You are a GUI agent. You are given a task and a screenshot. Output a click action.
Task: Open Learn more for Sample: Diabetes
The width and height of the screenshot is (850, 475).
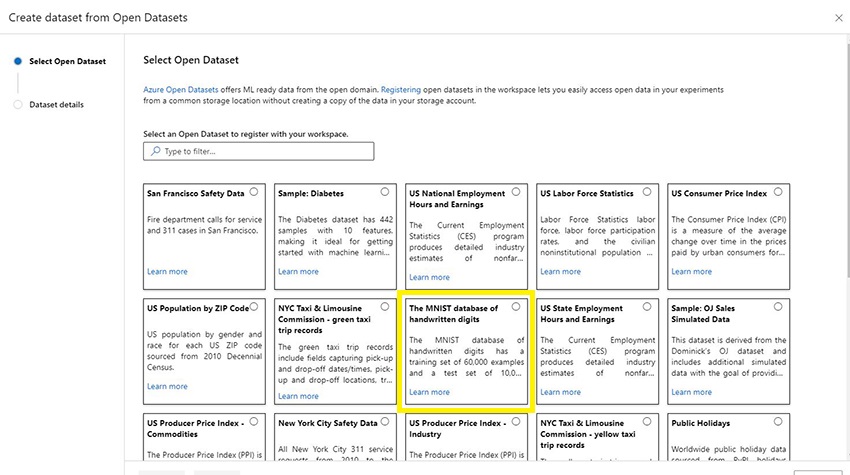pyautogui.click(x=298, y=272)
